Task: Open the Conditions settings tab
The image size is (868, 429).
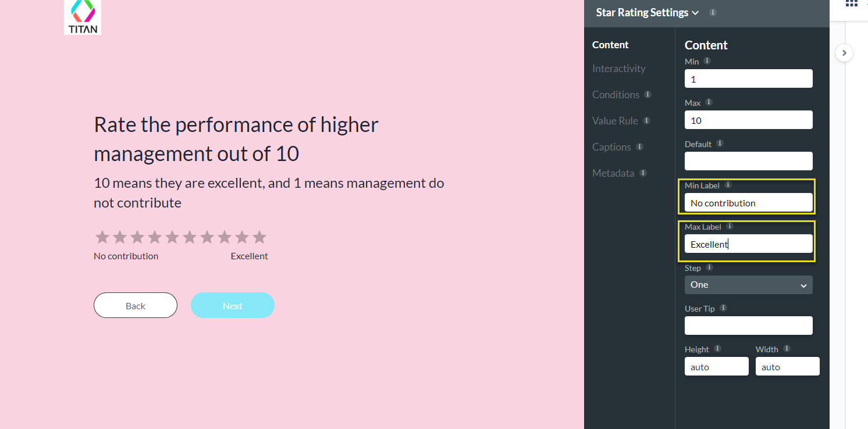Action: [x=616, y=95]
